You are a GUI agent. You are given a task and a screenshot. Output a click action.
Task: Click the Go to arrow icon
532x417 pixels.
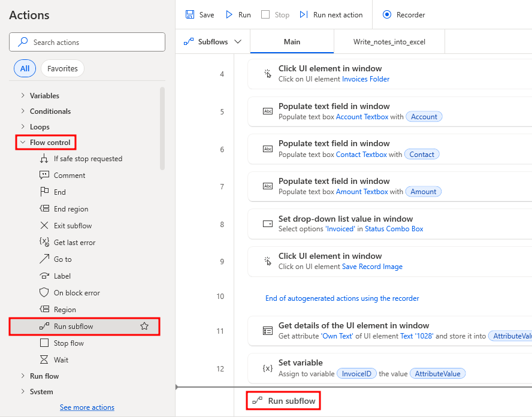(x=44, y=259)
